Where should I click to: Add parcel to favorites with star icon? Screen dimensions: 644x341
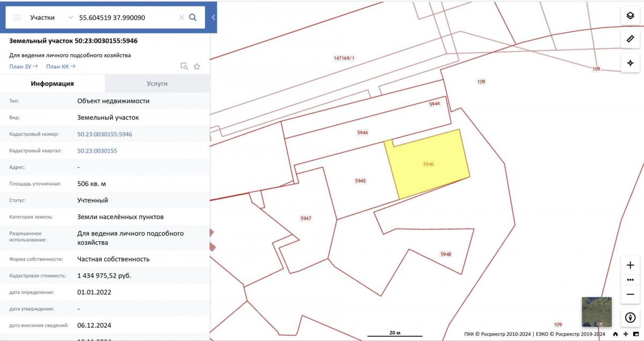(x=197, y=67)
